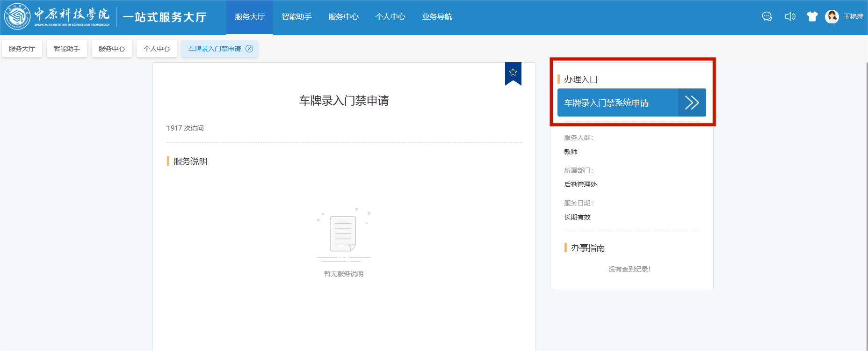Click the double-arrow icon on application button
This screenshot has height=351, width=868.
click(x=692, y=102)
